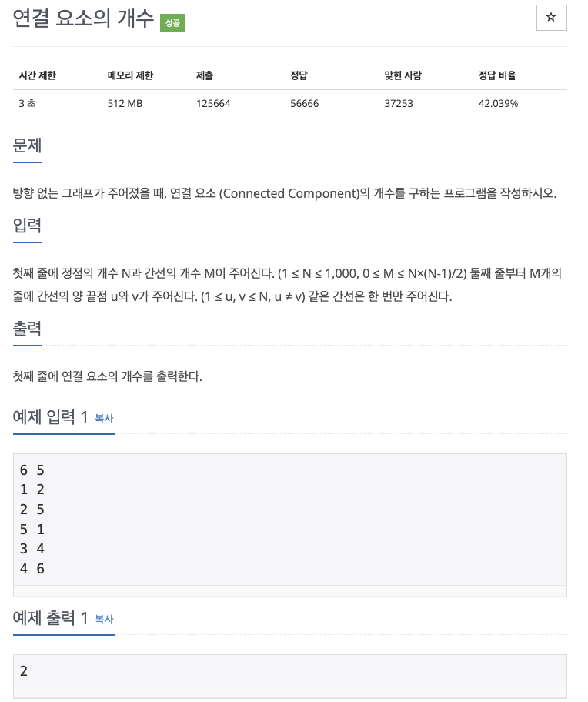
Task: Click the 입력 section heading
Action: tap(28, 226)
